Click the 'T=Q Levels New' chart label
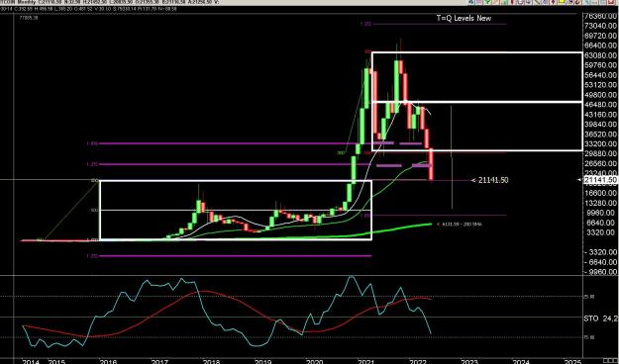619x364 pixels. (464, 18)
